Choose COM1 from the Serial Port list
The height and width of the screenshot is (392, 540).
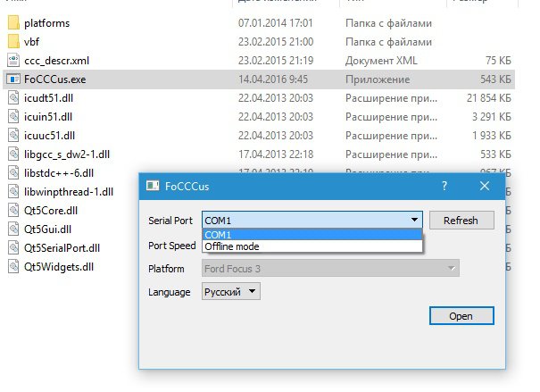pyautogui.click(x=312, y=235)
